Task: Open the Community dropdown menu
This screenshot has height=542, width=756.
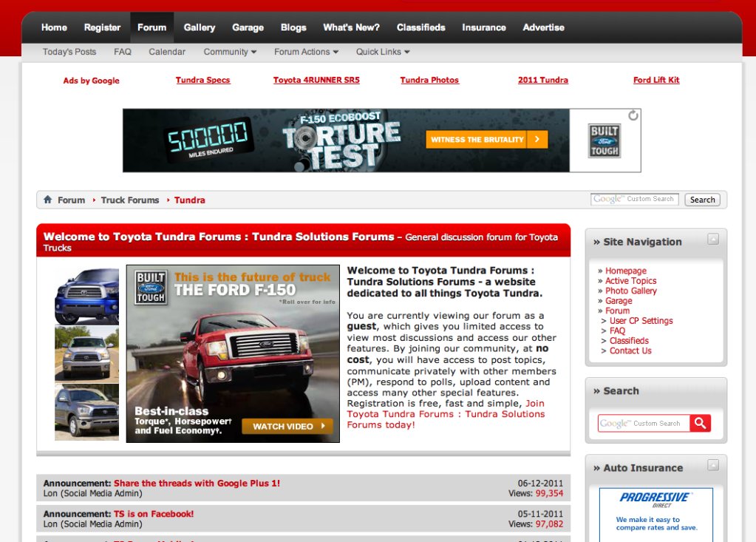Action: [x=230, y=52]
